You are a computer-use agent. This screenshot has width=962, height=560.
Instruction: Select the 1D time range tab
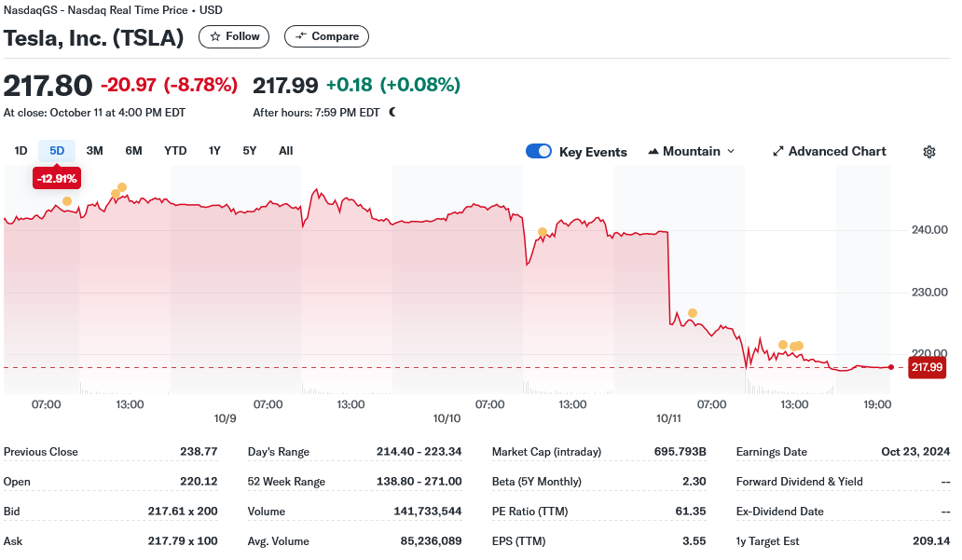tap(21, 151)
